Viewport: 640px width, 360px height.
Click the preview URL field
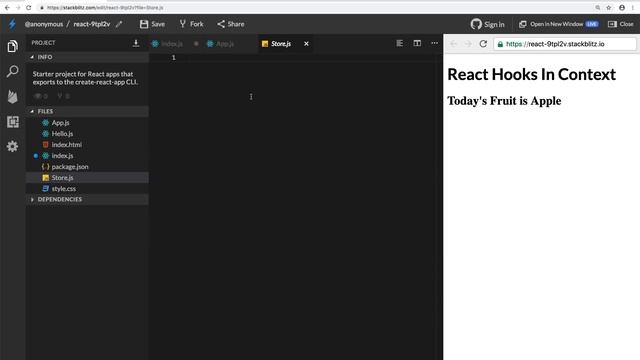tap(565, 44)
